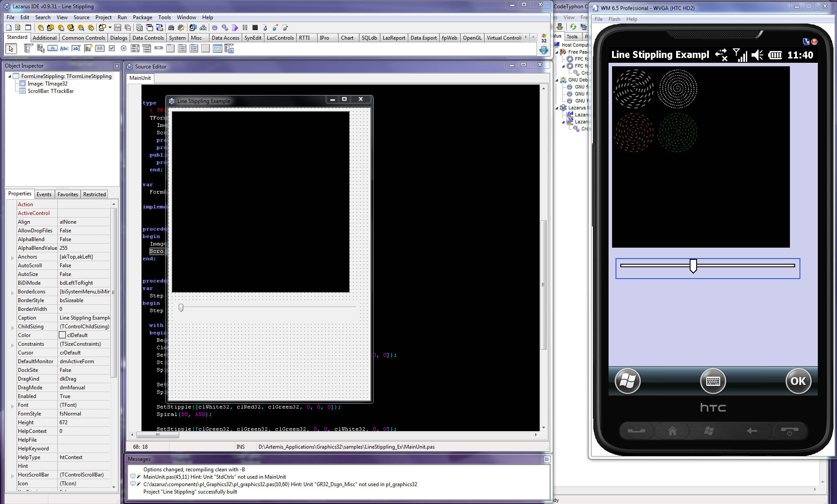Click the binoculars Find icon
This screenshot has width=837, height=504.
[171, 27]
